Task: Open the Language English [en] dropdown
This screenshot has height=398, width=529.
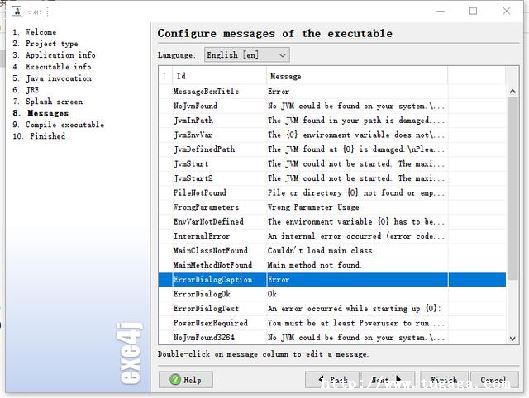Action: pyautogui.click(x=247, y=55)
